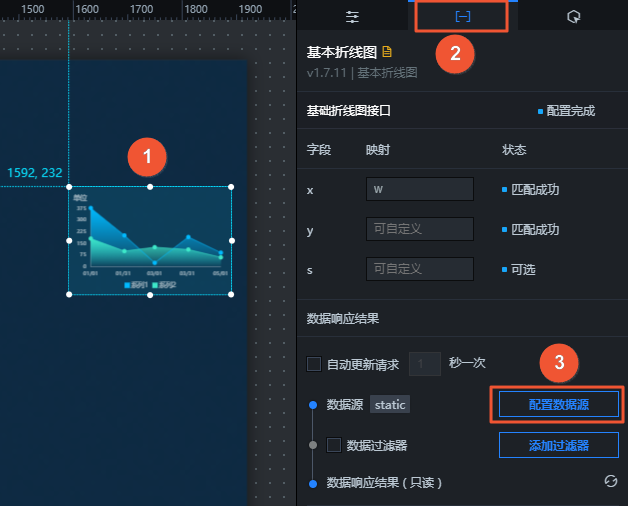Click the 1600 mark on the ruler
Viewport: 628px width, 506px height.
(87, 9)
